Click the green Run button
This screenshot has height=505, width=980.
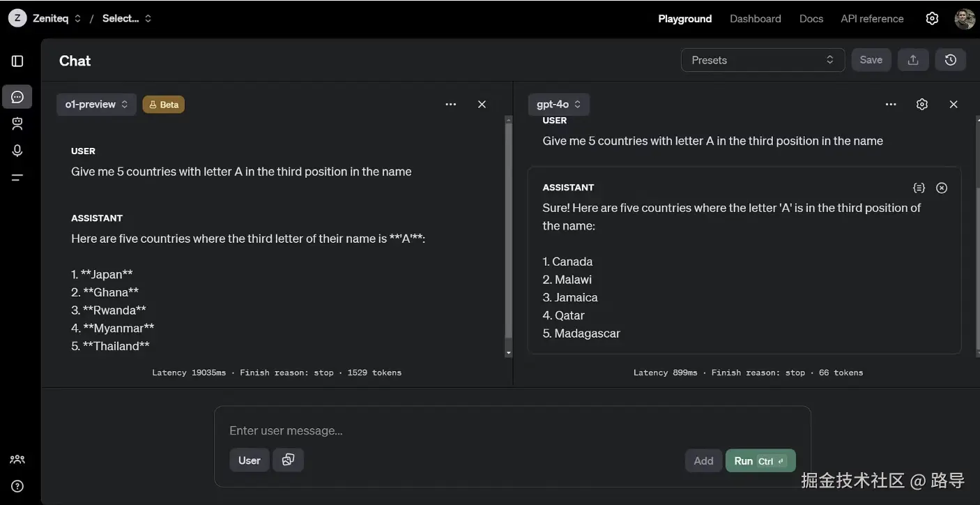tap(760, 461)
